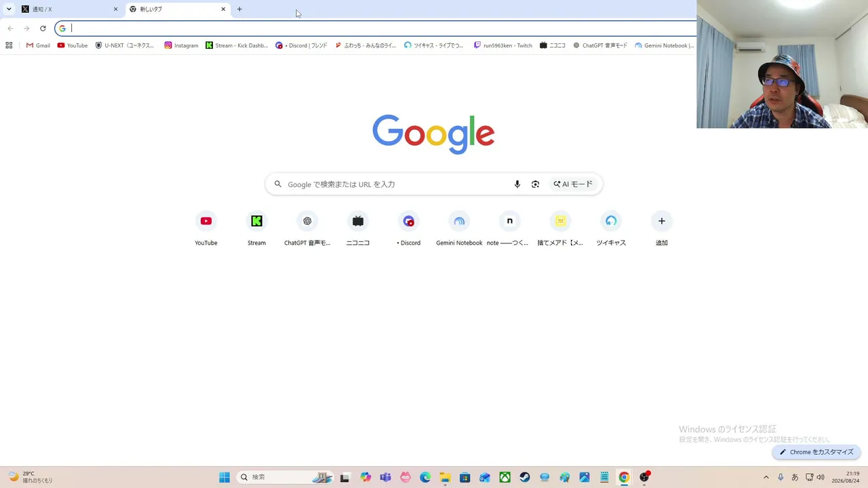Screen dimensions: 868x488
Task: Reload the current page
Action: pyautogui.click(x=43, y=28)
